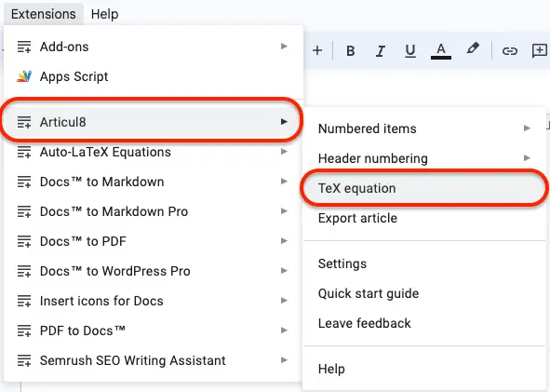Click the Apps Script colorful icon
Image resolution: width=550 pixels, height=392 pixels.
click(x=24, y=76)
